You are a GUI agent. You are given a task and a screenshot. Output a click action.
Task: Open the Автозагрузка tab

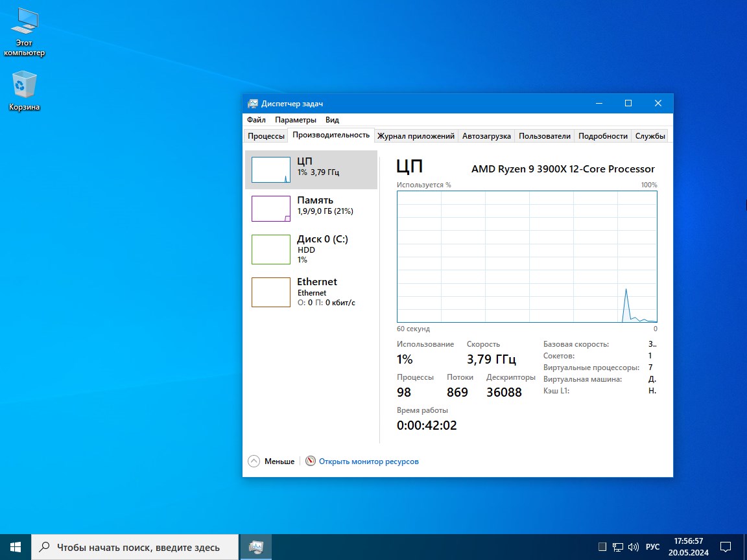tap(486, 135)
